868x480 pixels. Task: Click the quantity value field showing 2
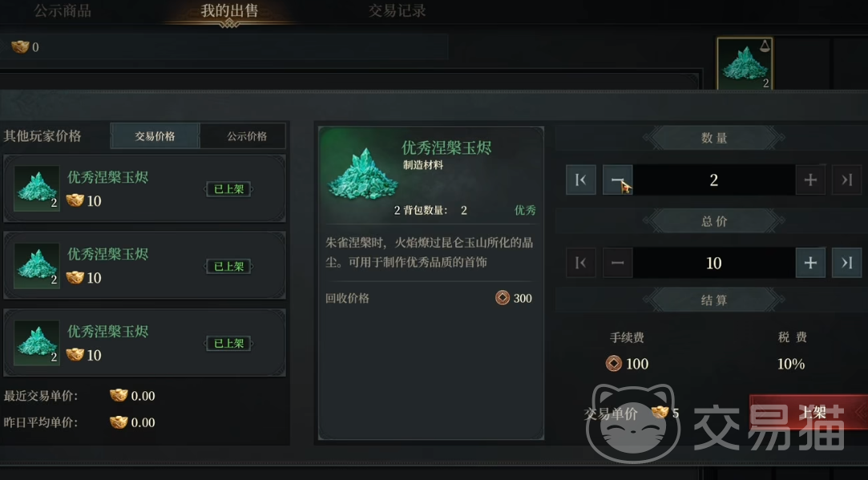pos(713,180)
